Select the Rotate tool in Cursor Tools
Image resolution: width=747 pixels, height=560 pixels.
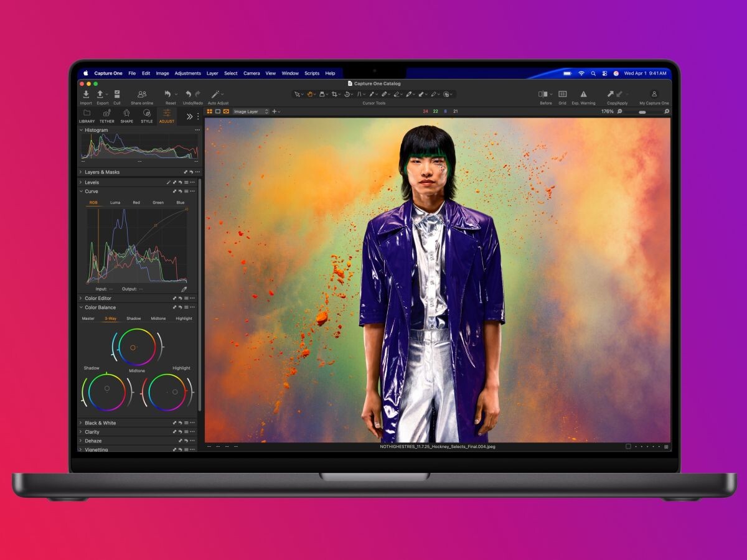[347, 93]
